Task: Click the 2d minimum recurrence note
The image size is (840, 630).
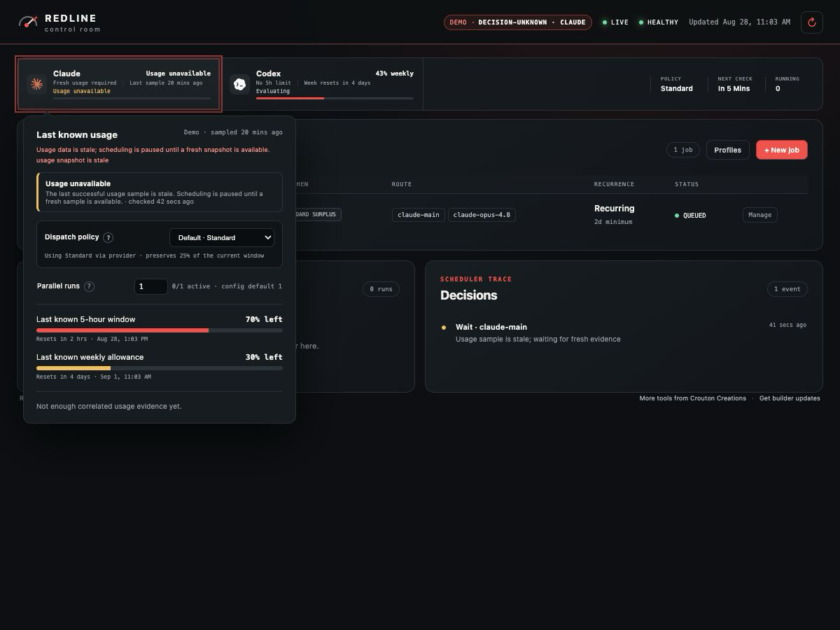Action: pos(613,222)
